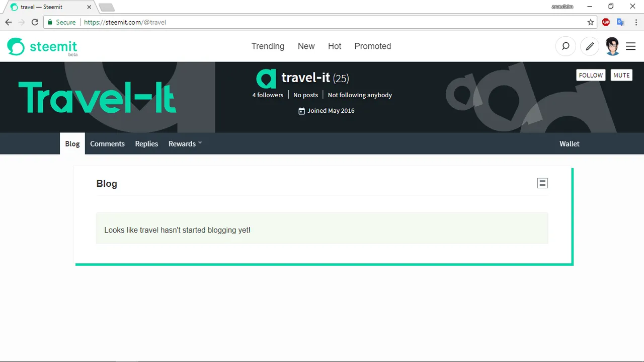Click the Joined May 2016 text
Viewport: 644px width, 362px height.
[331, 111]
